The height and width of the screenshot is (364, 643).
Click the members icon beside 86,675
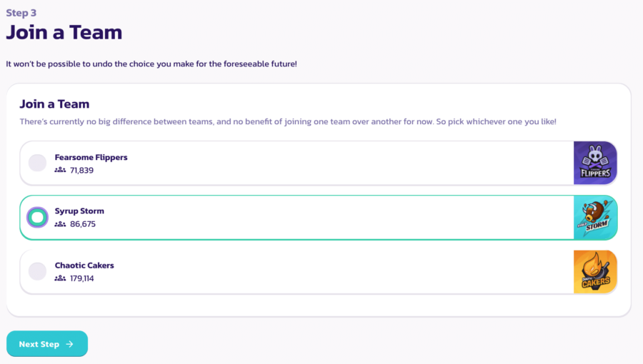[60, 224]
